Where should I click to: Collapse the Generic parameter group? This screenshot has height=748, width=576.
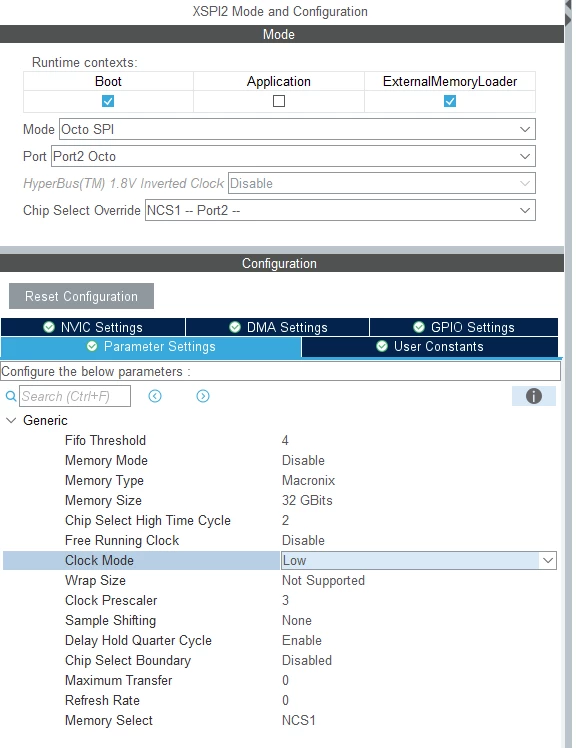[x=11, y=420]
